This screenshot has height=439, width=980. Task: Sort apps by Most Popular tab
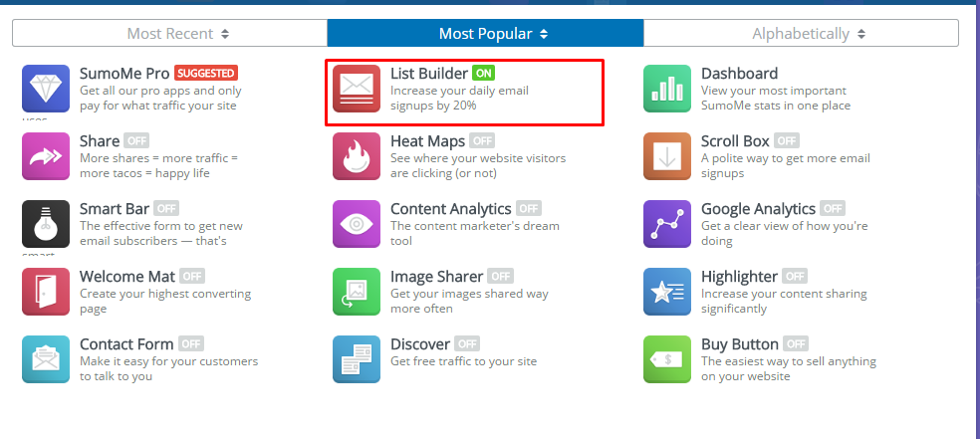(485, 33)
